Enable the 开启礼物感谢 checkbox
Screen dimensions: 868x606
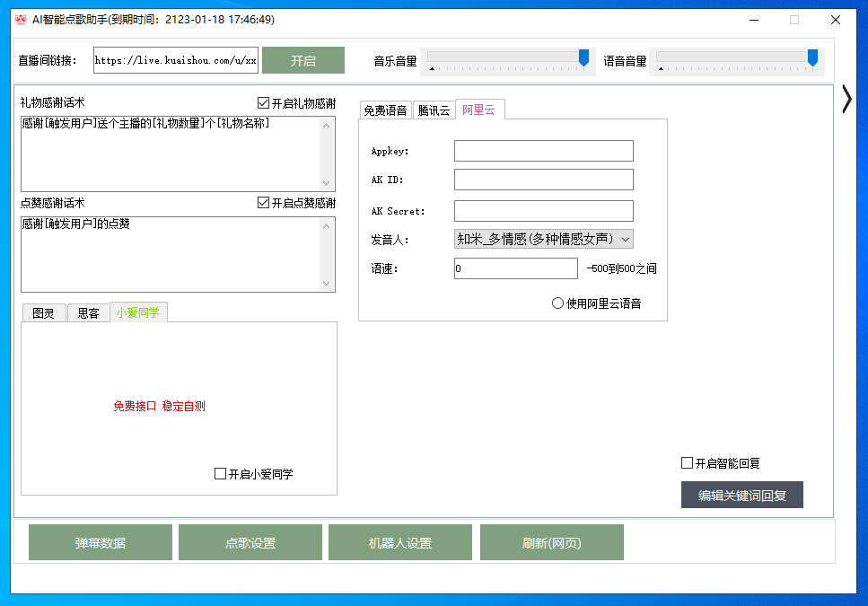click(263, 103)
